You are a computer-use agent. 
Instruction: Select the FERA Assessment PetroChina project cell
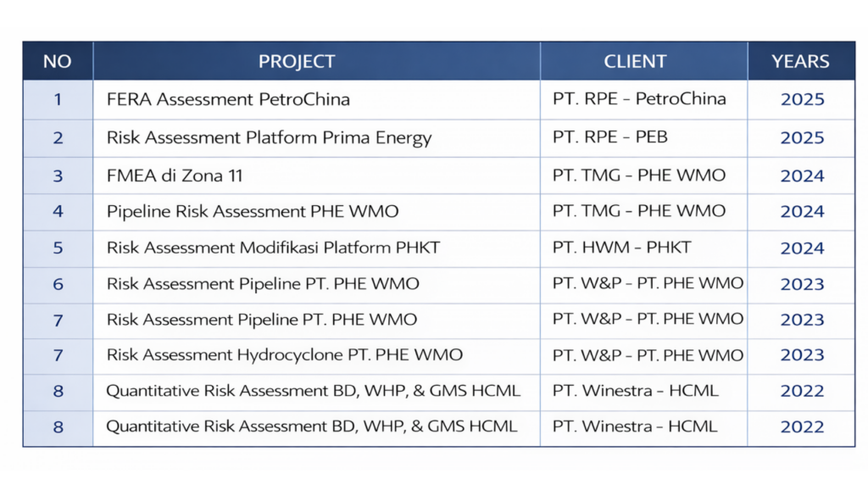(x=228, y=99)
